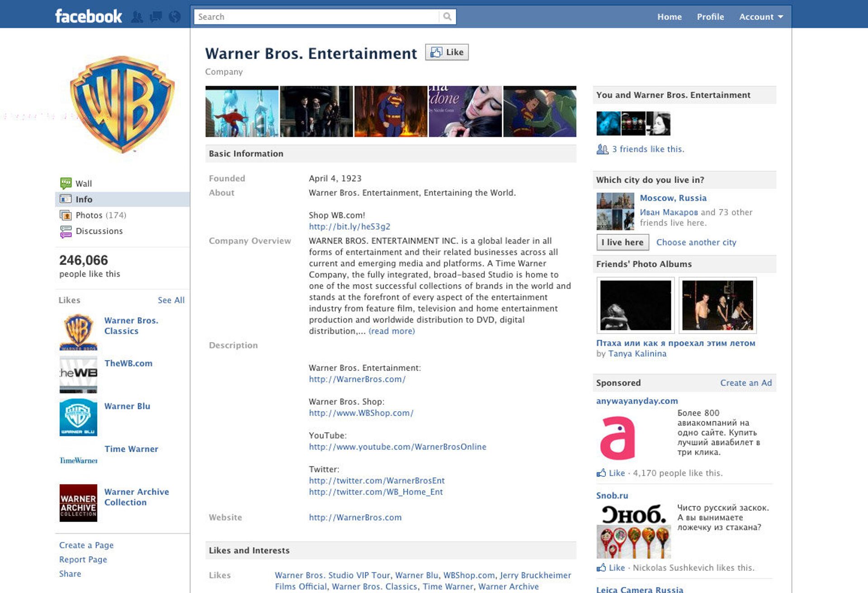
Task: Like the Warner Bros. Entertainment page
Action: pos(447,52)
